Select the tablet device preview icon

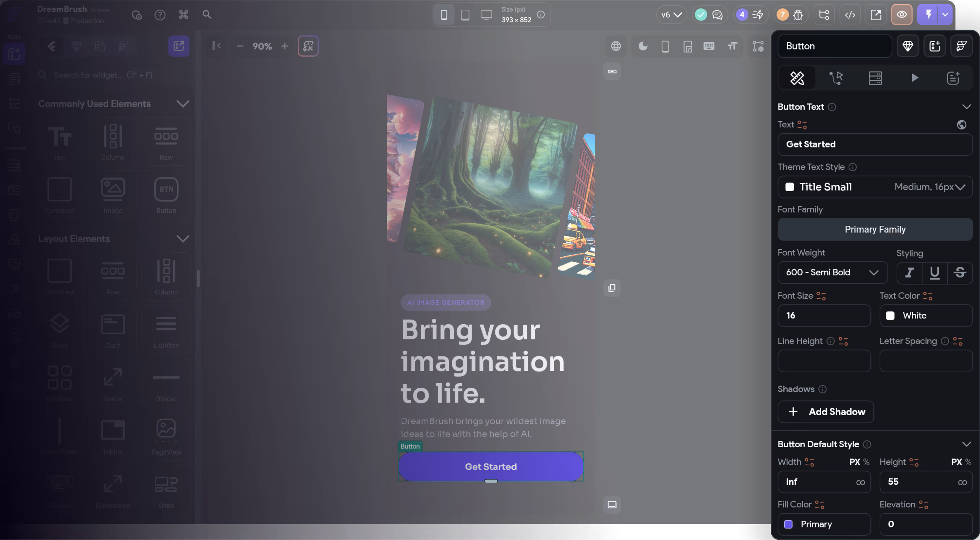coord(465,15)
